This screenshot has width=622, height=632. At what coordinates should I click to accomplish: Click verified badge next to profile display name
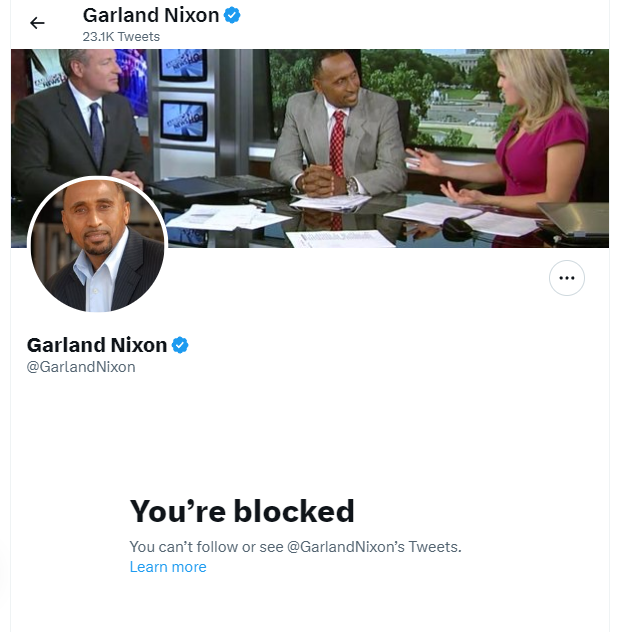180,345
